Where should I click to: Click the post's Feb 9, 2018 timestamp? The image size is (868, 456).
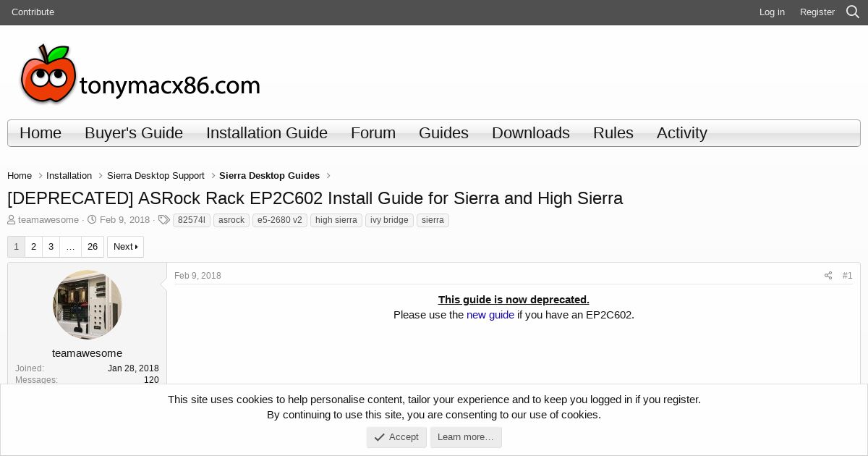coord(197,276)
